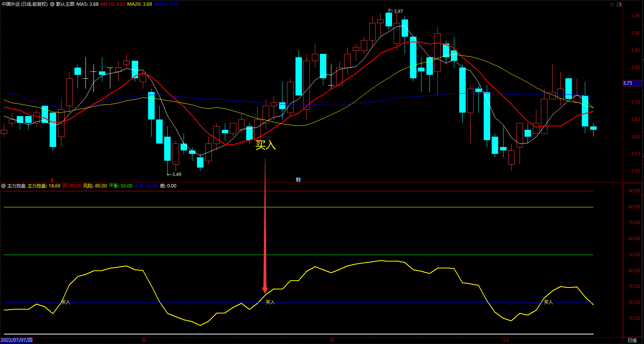Select the MA60: 3.72 indicator value
The width and height of the screenshot is (644, 344).
click(166, 4)
